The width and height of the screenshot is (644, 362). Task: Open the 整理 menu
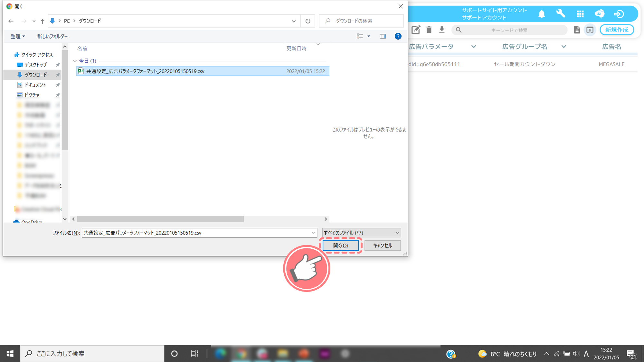[x=17, y=36]
